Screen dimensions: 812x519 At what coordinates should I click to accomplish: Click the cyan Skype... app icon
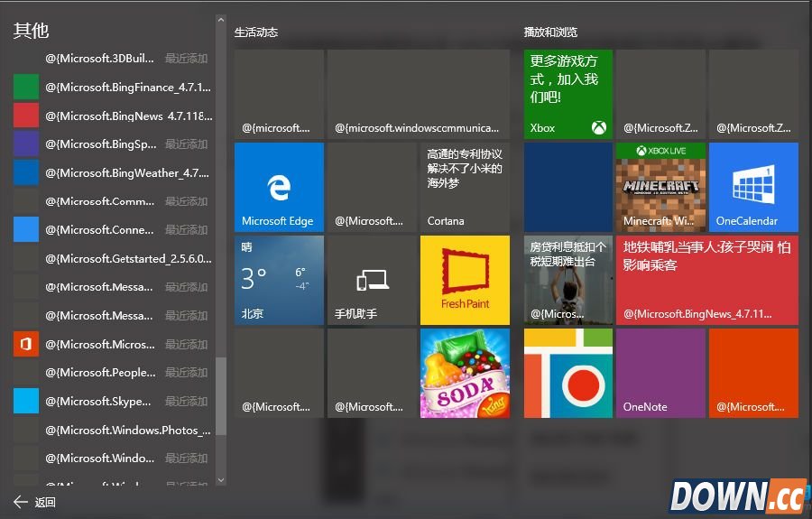tap(26, 401)
